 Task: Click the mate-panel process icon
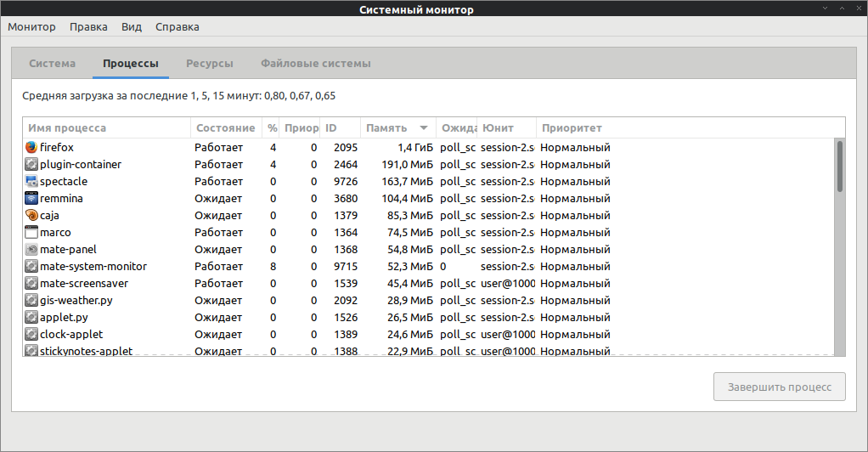coord(31,249)
